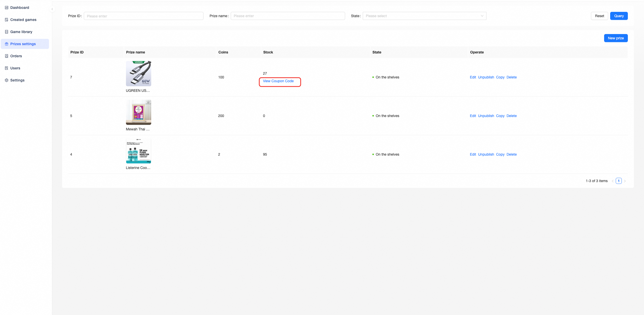The width and height of the screenshot is (644, 315).
Task: Collapse the sidebar with the chevron
Action: pos(52,9)
